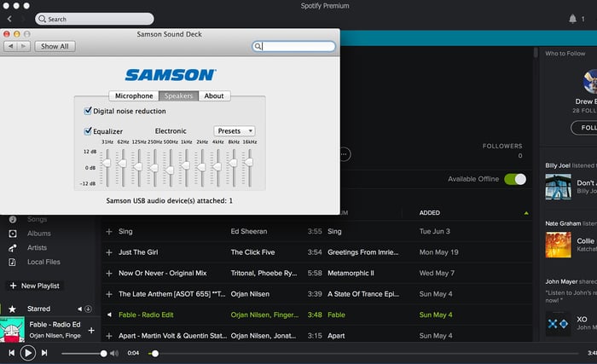Open artist Ed Sheeran link
Image resolution: width=597 pixels, height=364 pixels.
pos(249,232)
